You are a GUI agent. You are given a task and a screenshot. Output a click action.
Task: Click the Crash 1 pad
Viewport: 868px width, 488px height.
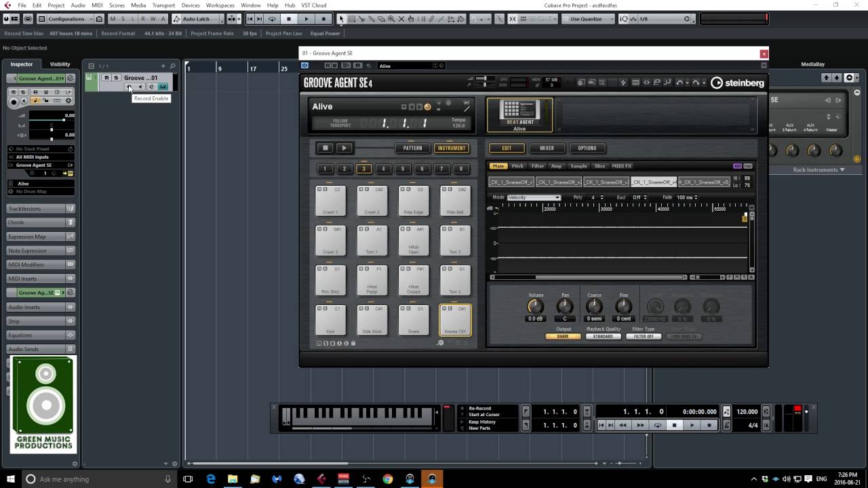(331, 201)
